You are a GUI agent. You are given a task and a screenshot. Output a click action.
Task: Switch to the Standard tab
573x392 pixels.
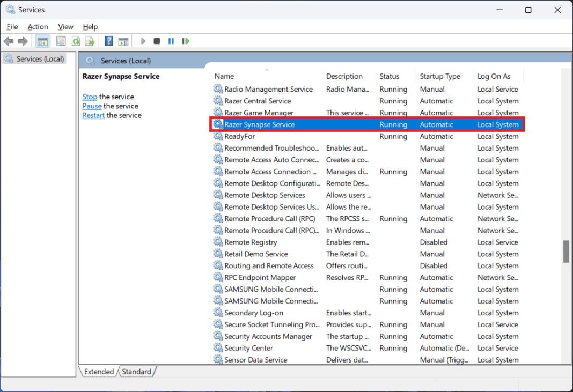(137, 371)
